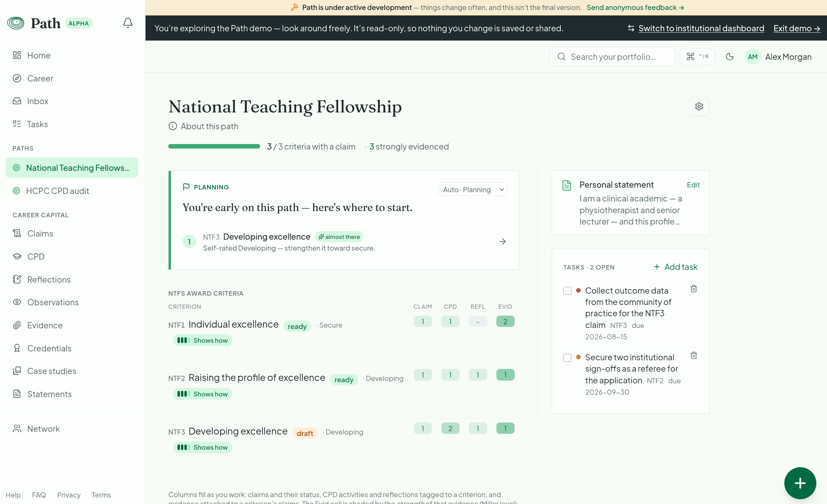Go to Home in the sidebar

pyautogui.click(x=72, y=55)
